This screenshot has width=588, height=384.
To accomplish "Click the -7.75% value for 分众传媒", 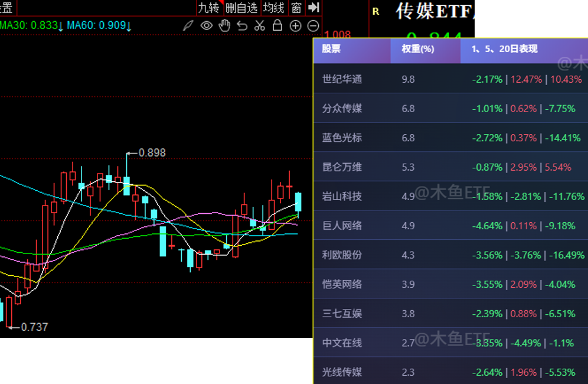I will [560, 109].
